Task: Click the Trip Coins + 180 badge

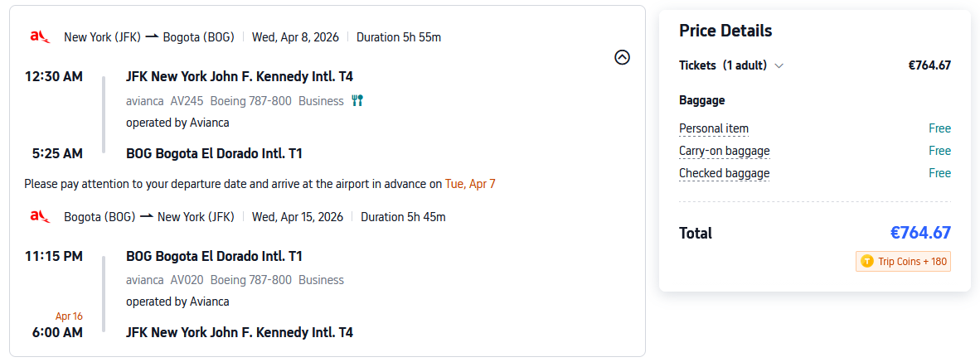Action: [903, 262]
